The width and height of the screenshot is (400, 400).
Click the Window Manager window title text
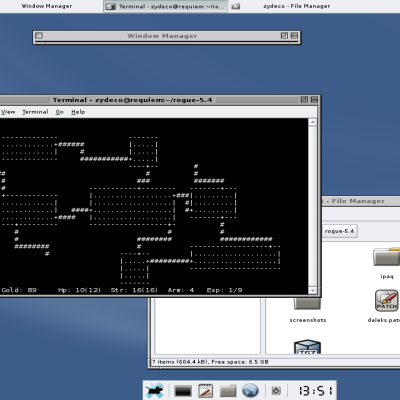[162, 36]
